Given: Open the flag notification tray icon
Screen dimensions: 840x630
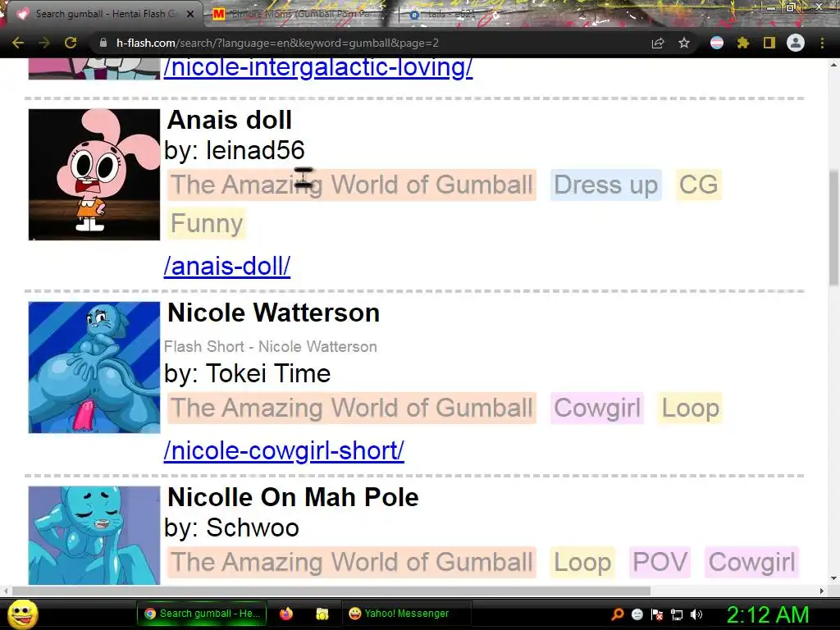Looking at the screenshot, I should click(657, 614).
